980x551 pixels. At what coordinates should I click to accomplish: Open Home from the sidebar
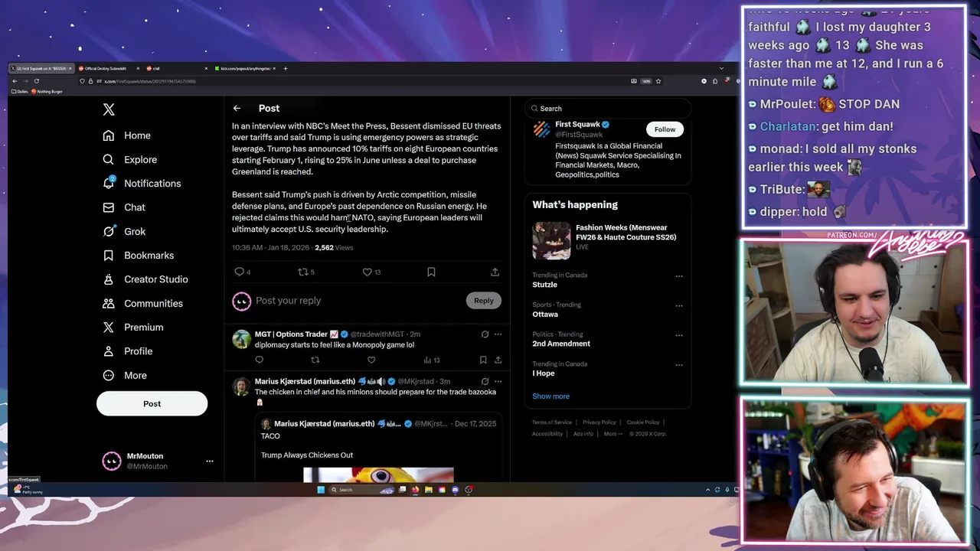point(127,135)
